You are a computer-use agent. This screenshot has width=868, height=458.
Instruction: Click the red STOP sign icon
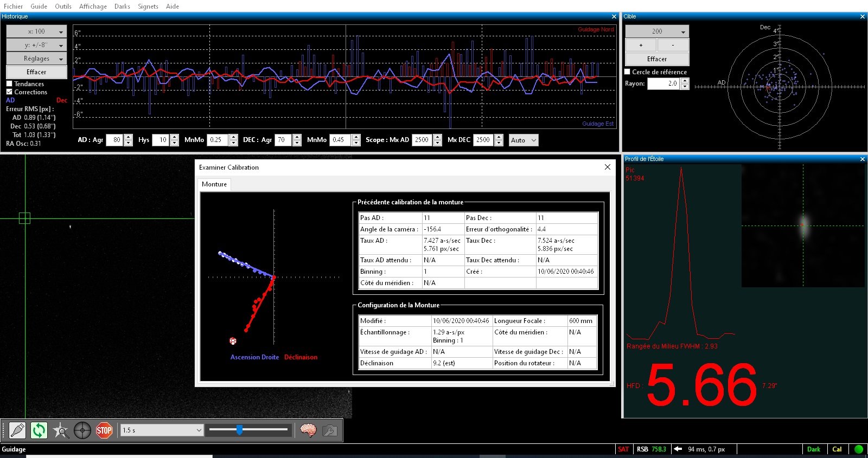[x=104, y=430]
